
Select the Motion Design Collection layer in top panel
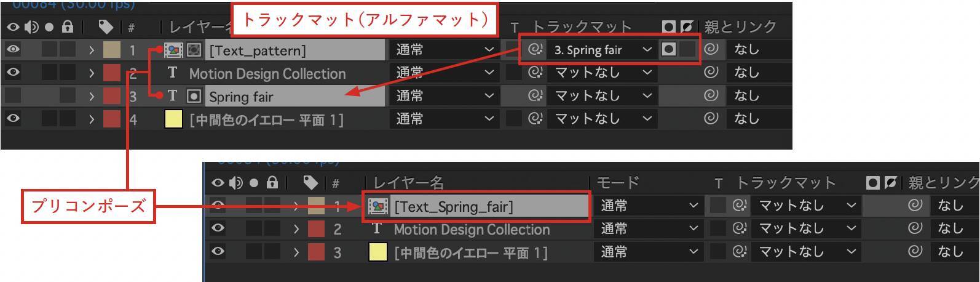267,73
